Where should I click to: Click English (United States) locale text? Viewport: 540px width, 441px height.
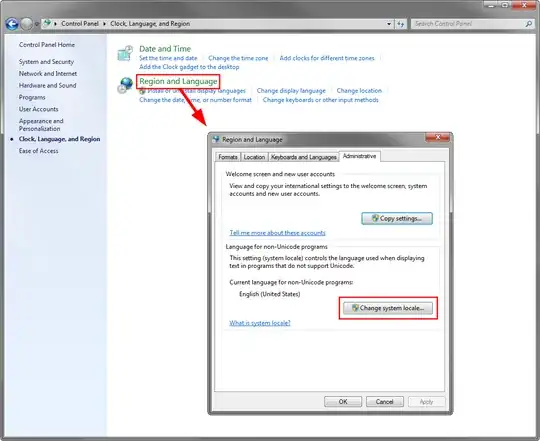270,294
